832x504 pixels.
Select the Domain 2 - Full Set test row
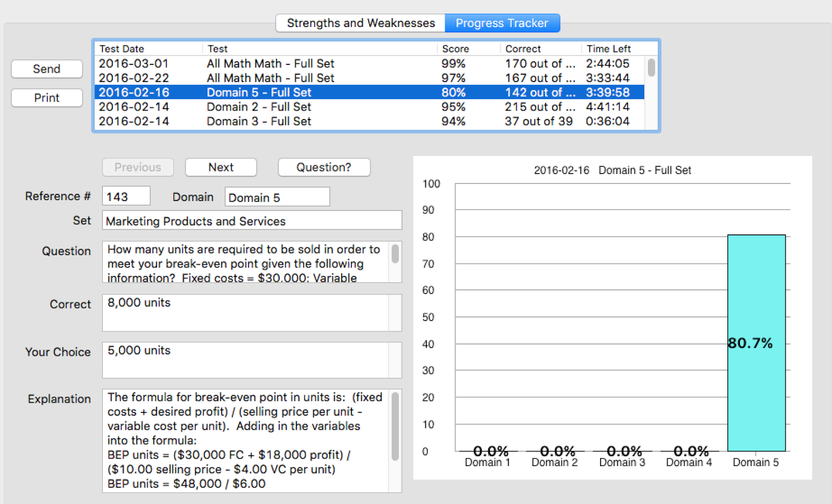pos(312,107)
